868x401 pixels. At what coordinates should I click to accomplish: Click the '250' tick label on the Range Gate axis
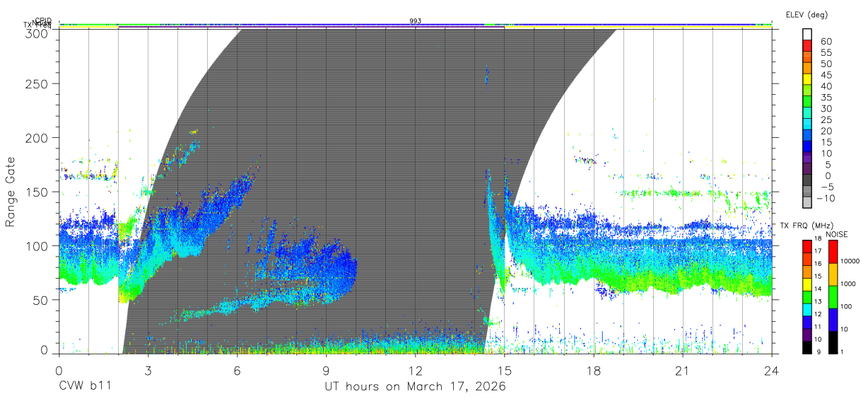click(38, 83)
